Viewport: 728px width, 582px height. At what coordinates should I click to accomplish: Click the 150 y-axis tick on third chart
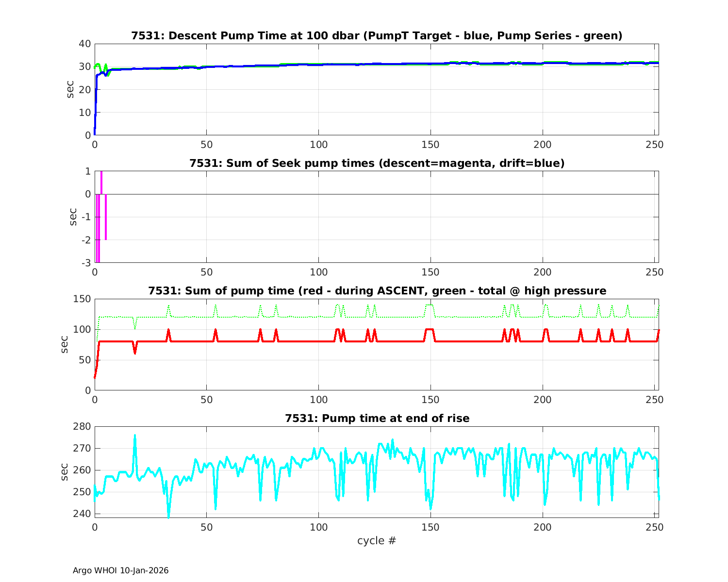pos(82,299)
